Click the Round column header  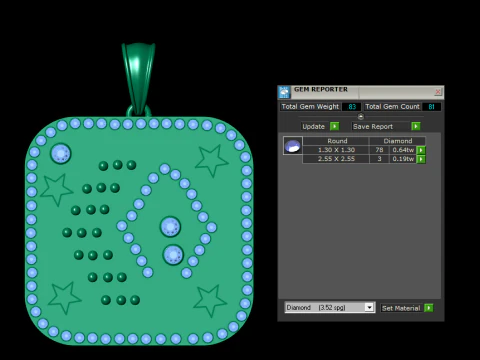pyautogui.click(x=337, y=141)
